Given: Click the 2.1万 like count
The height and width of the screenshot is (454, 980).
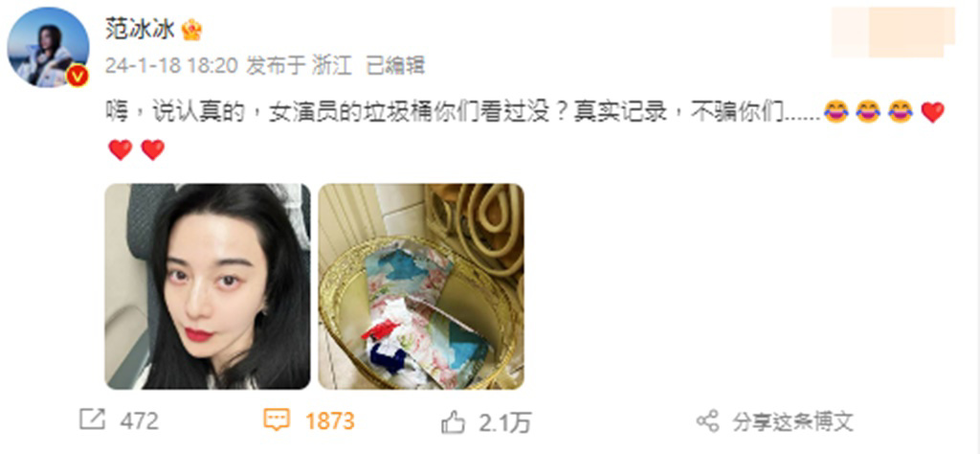Looking at the screenshot, I should [x=505, y=422].
